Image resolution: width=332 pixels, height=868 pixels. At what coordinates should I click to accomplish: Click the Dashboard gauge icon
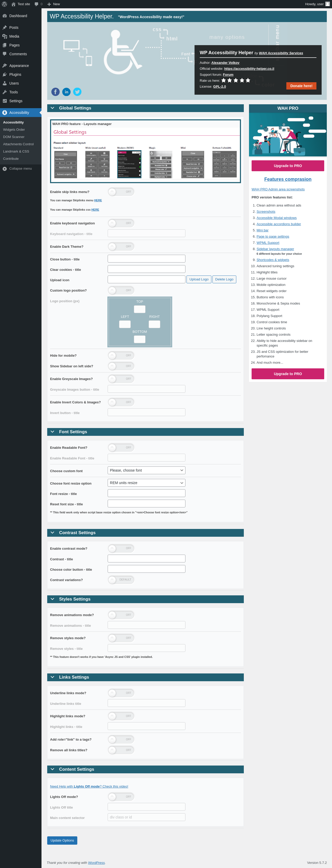point(5,16)
